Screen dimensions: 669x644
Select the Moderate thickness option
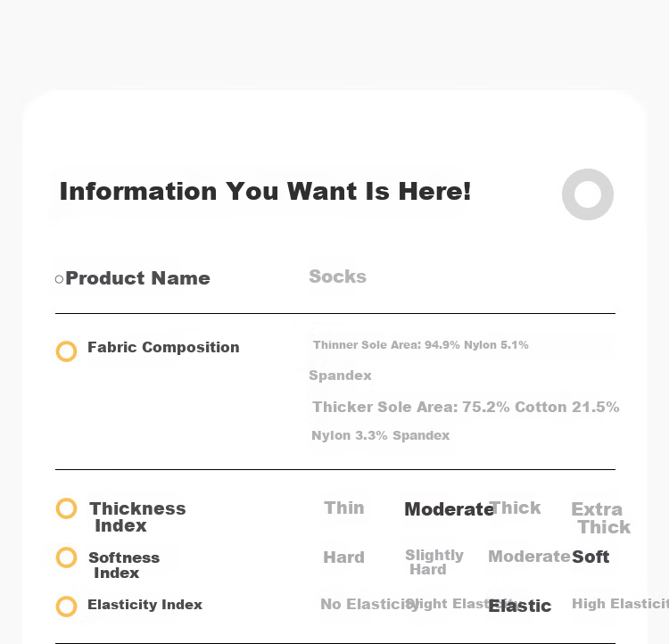(449, 509)
